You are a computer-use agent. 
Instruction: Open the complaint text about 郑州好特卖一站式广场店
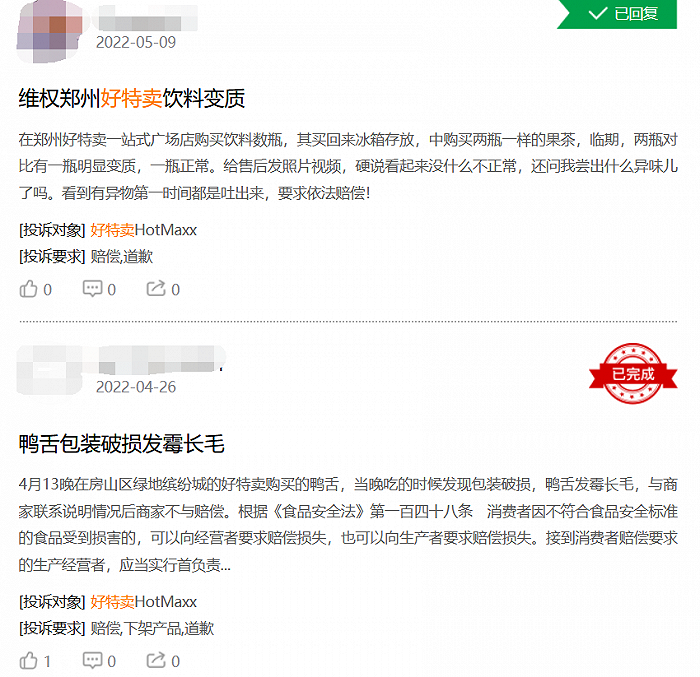click(x=348, y=166)
